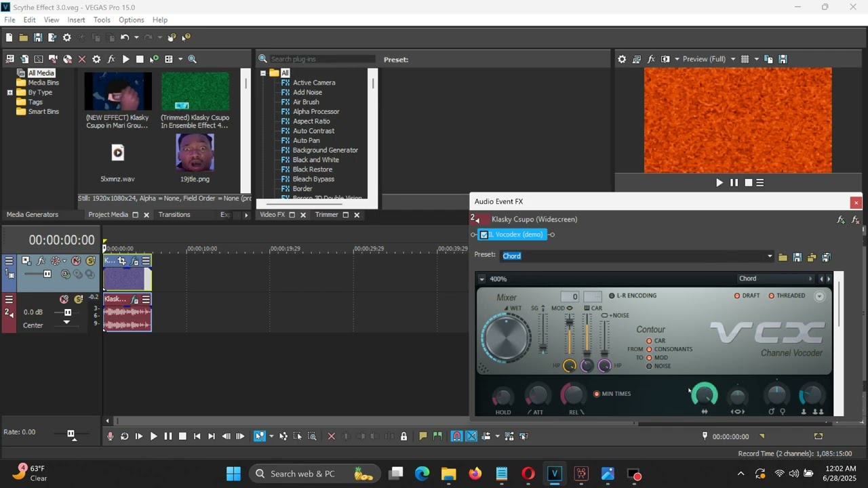Image resolution: width=868 pixels, height=488 pixels.
Task: Open the Insert menu
Action: (x=76, y=20)
